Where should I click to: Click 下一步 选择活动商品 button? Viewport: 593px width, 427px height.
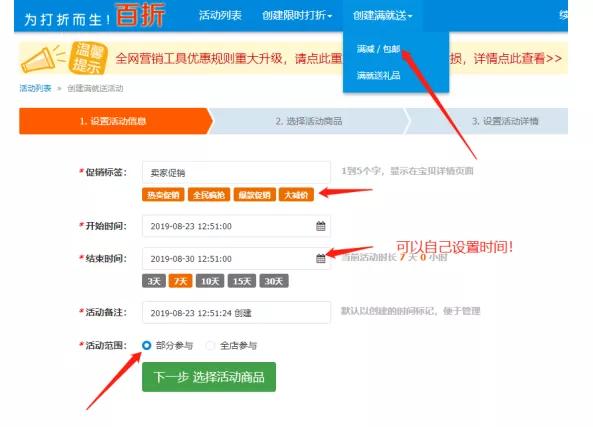[209, 377]
